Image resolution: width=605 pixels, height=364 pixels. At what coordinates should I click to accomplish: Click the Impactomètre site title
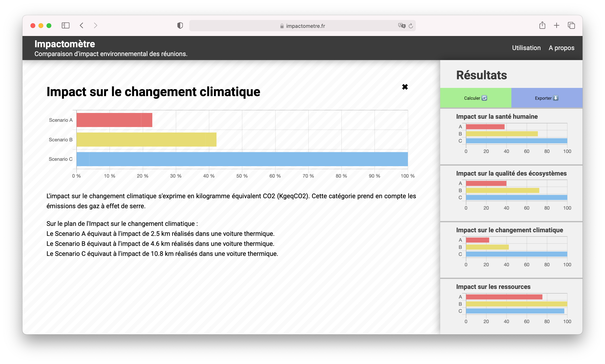(65, 44)
